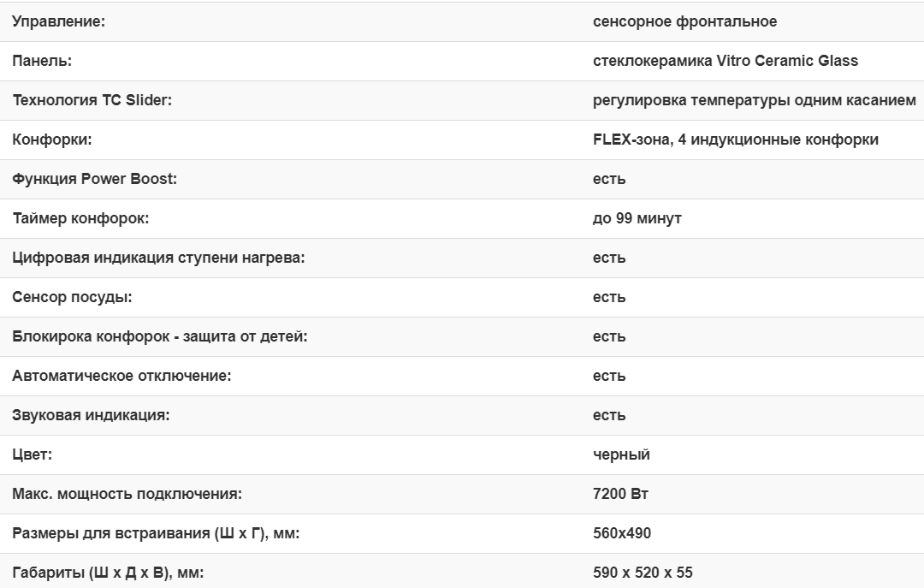Click the "Конфорки:" row label
Image resolution: width=924 pixels, height=588 pixels.
click(x=52, y=140)
